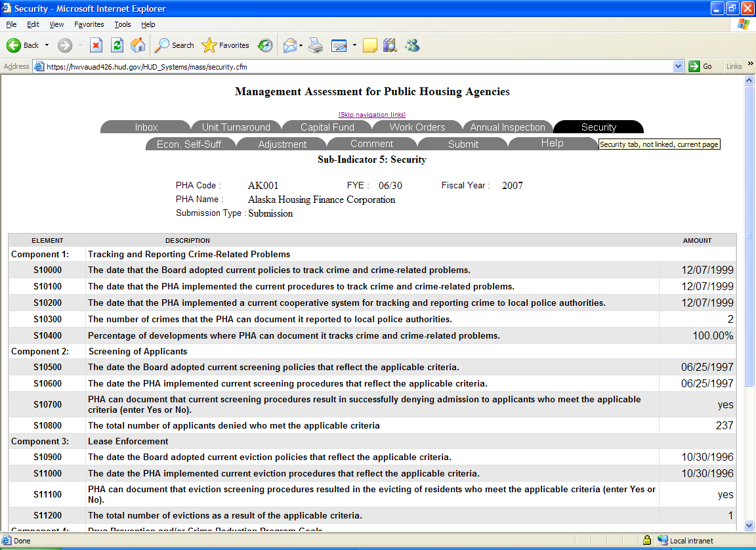Open the Mail toolbar icon
This screenshot has height=550, width=756.
click(x=289, y=45)
